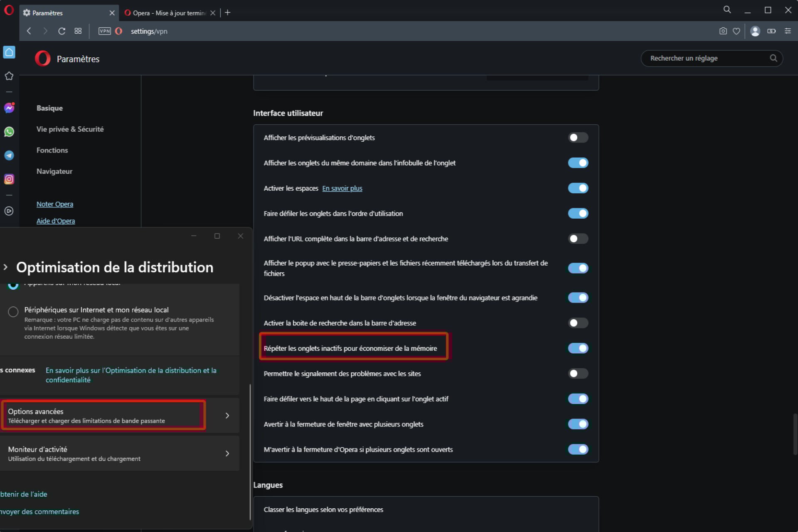Expand Moniteur d'activité chevron
This screenshot has height=532, width=798.
[x=227, y=453]
